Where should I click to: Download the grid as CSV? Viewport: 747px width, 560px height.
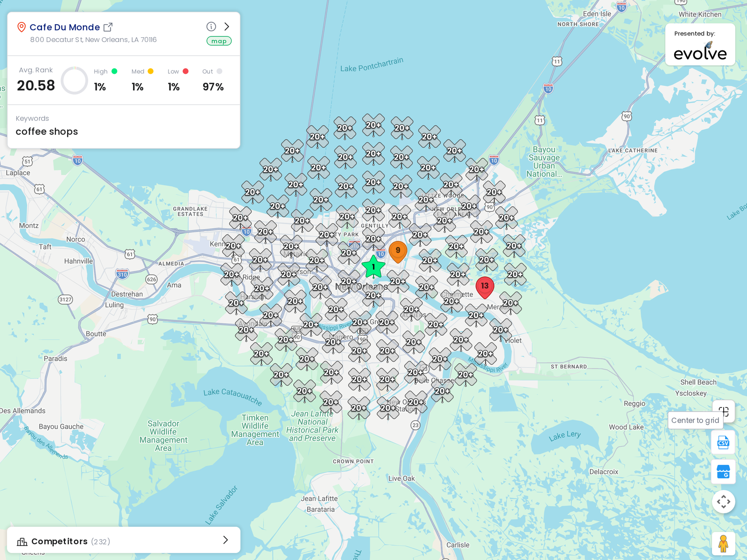[723, 442]
